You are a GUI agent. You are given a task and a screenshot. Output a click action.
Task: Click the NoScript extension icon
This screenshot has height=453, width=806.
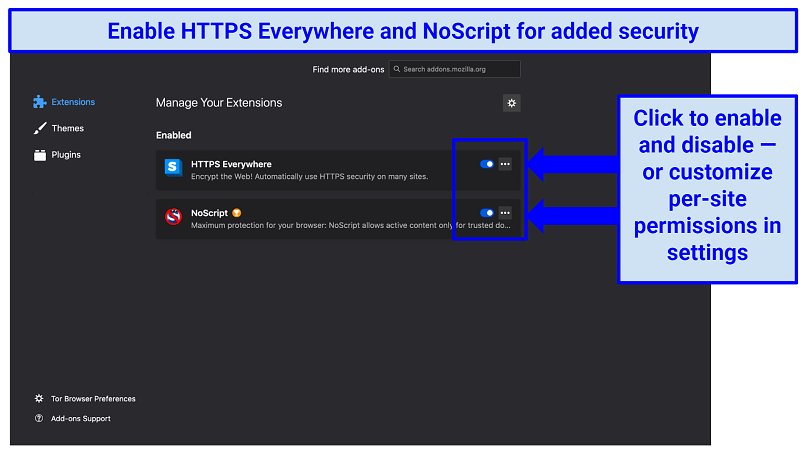[173, 216]
